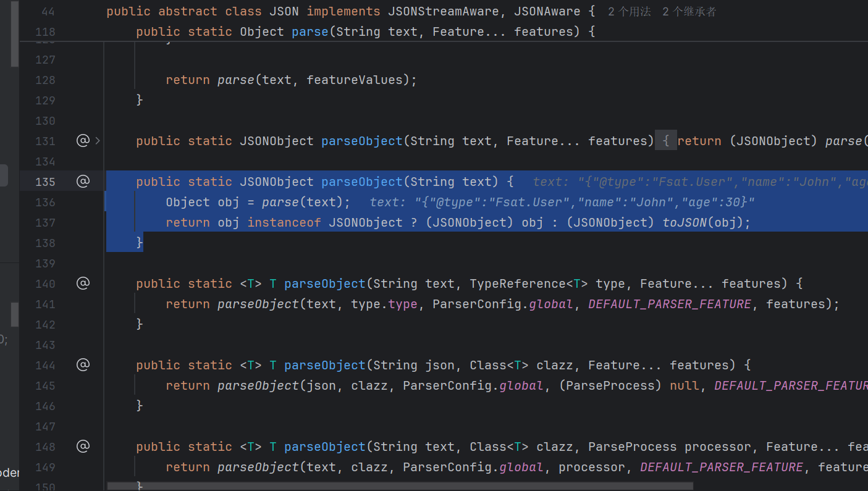
Task: Click the gutter @ icon on line 144
Action: point(83,365)
